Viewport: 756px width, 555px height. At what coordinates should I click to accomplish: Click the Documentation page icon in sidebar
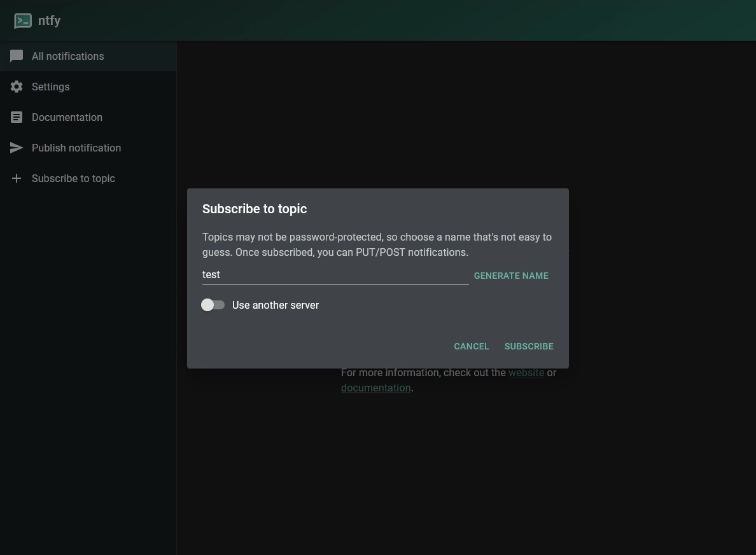click(x=17, y=117)
